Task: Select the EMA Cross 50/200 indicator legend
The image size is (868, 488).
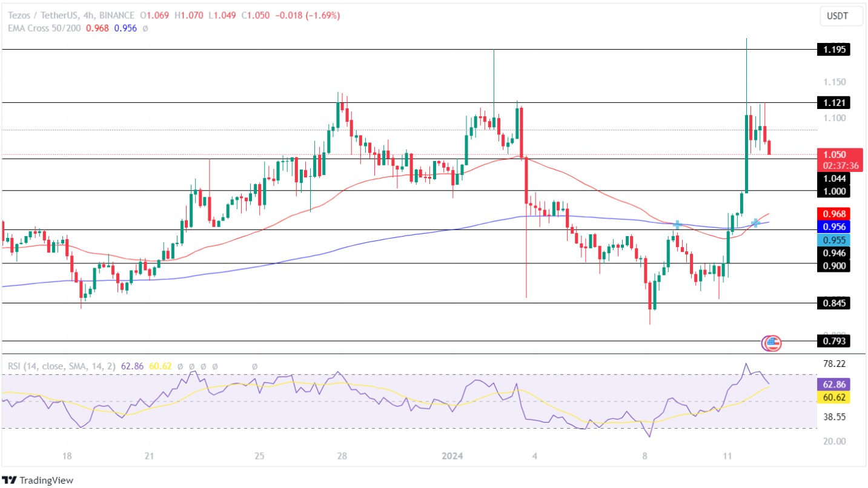Action: point(45,28)
